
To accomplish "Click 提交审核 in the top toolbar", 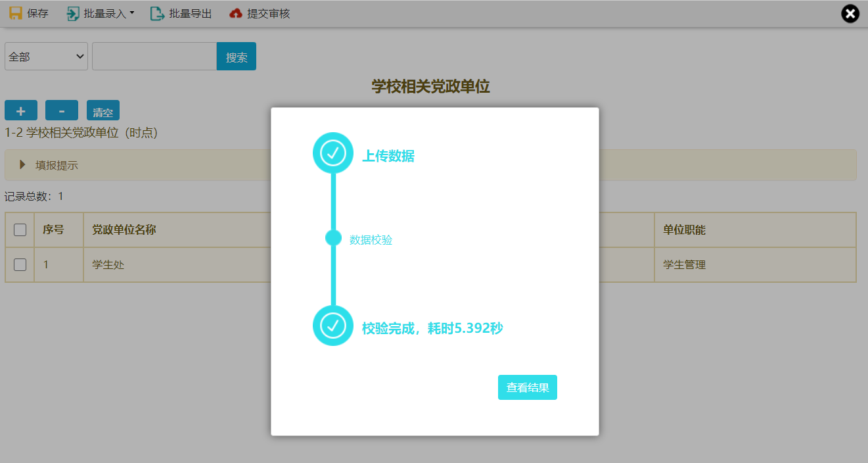I will point(268,13).
